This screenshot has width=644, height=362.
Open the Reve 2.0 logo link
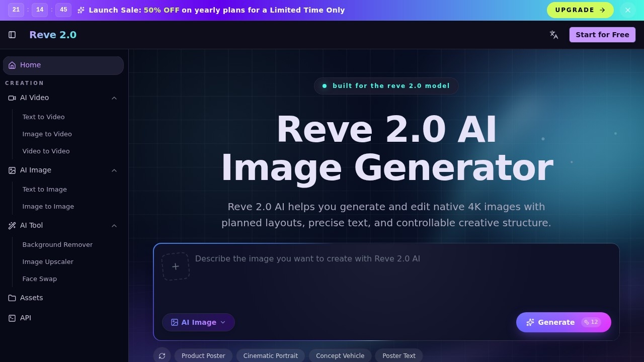pos(53,35)
